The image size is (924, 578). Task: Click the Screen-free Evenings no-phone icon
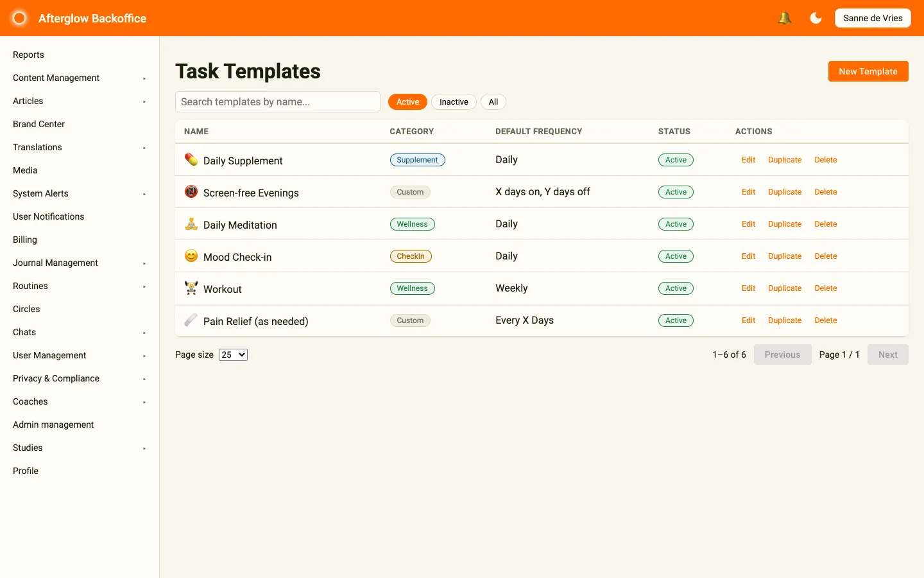(191, 191)
